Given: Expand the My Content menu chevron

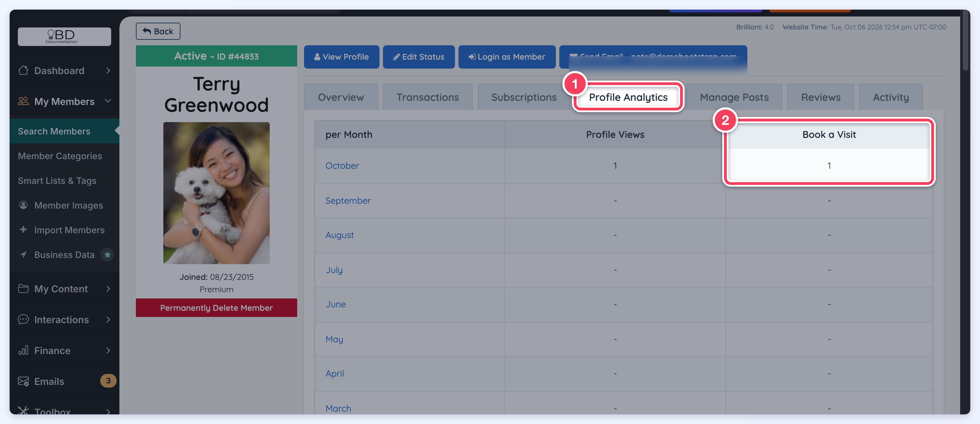Looking at the screenshot, I should tap(108, 288).
